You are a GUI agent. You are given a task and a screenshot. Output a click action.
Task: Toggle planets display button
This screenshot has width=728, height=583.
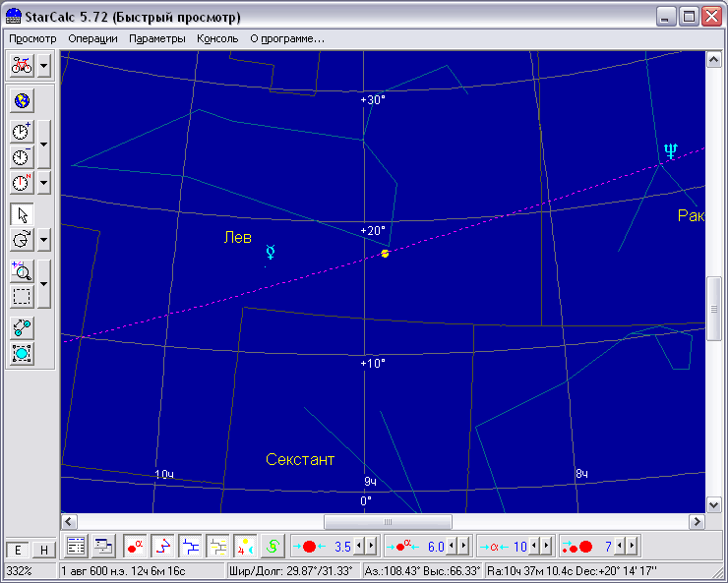click(245, 547)
